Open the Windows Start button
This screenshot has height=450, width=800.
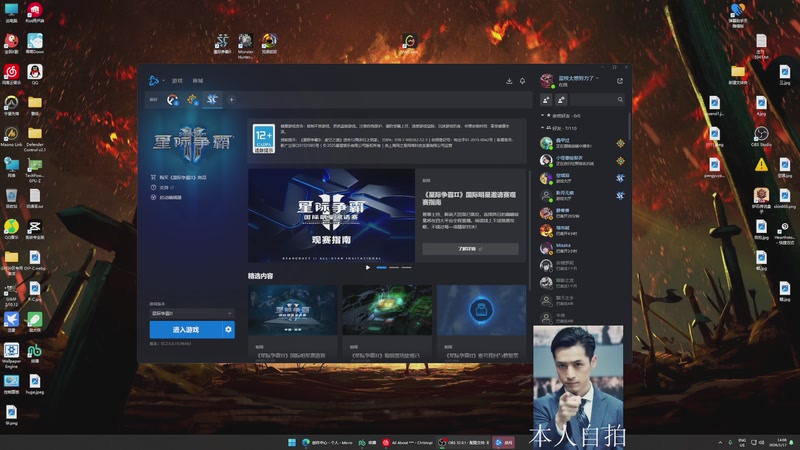click(292, 442)
